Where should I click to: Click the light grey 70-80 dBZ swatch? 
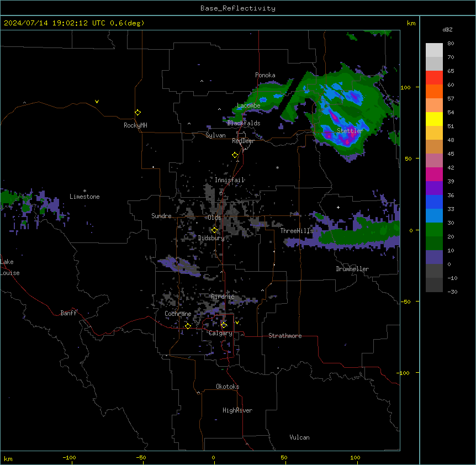[x=434, y=50]
